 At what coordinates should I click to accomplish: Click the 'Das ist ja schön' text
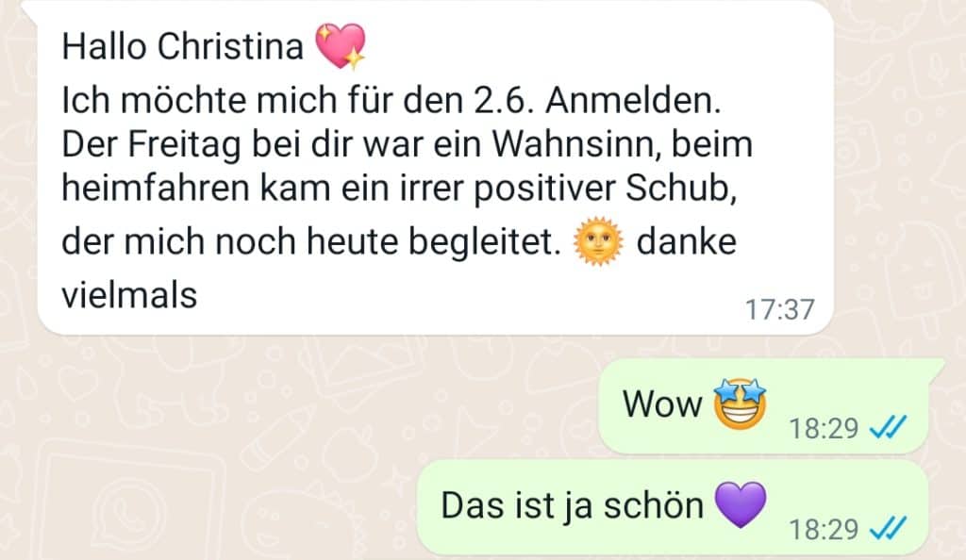pyautogui.click(x=573, y=505)
